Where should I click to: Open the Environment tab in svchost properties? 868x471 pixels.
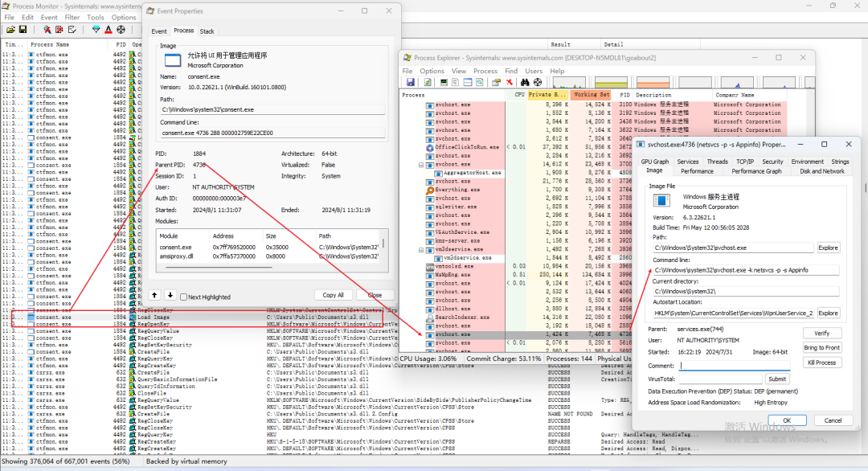(807, 162)
